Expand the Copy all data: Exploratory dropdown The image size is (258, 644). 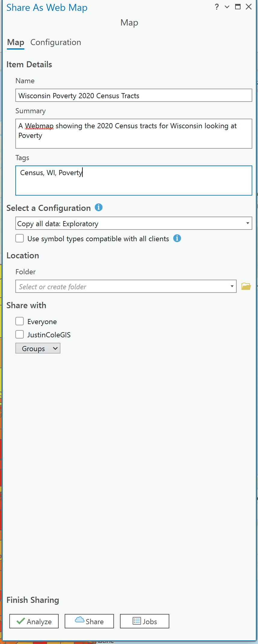[x=134, y=223]
